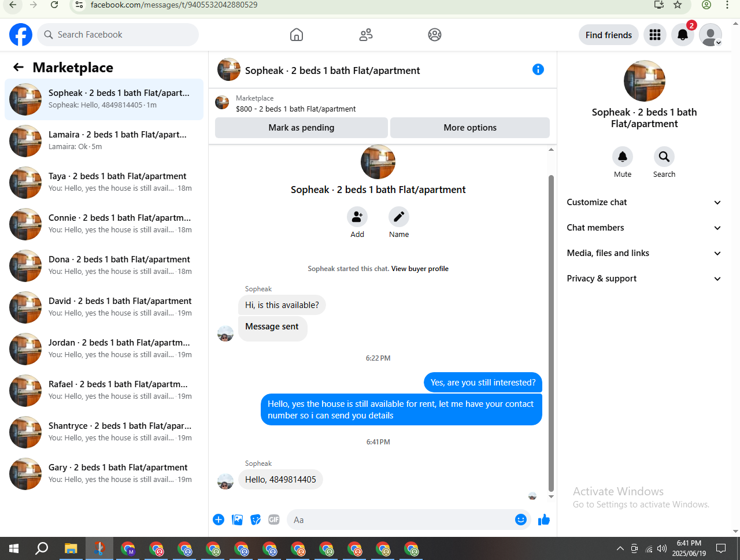Open Windows taskbar search
The width and height of the screenshot is (740, 560).
pos(42,548)
